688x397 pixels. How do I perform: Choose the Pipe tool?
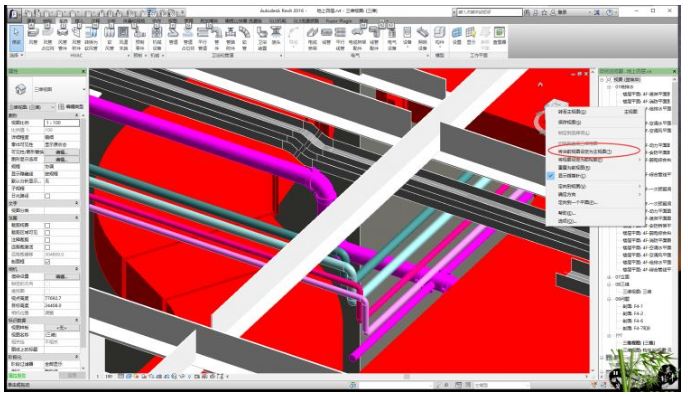173,37
